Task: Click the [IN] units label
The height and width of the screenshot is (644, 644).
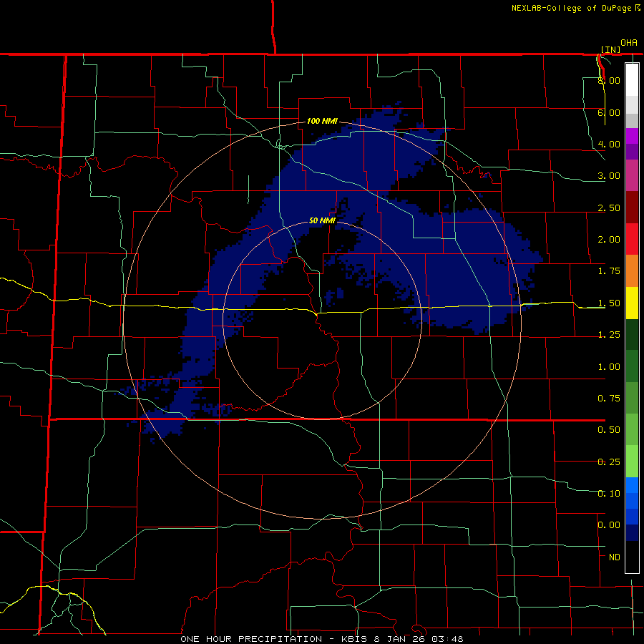Action: [x=610, y=49]
